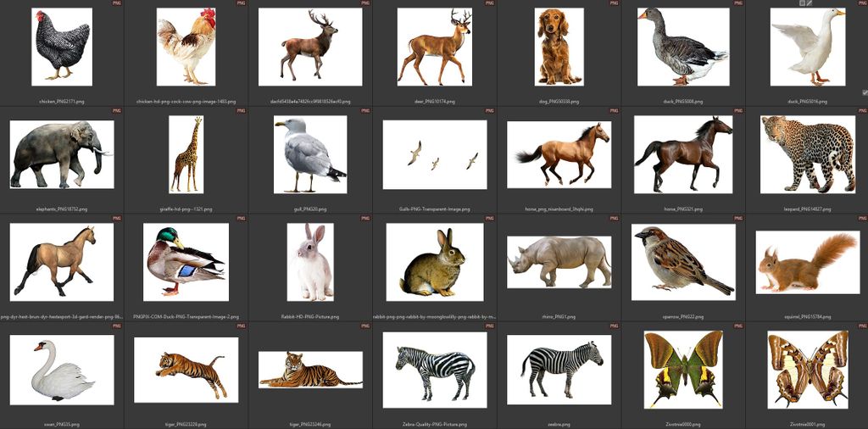The image size is (868, 429).
Task: Select the giraffe image thumbnail
Action: tap(186, 154)
